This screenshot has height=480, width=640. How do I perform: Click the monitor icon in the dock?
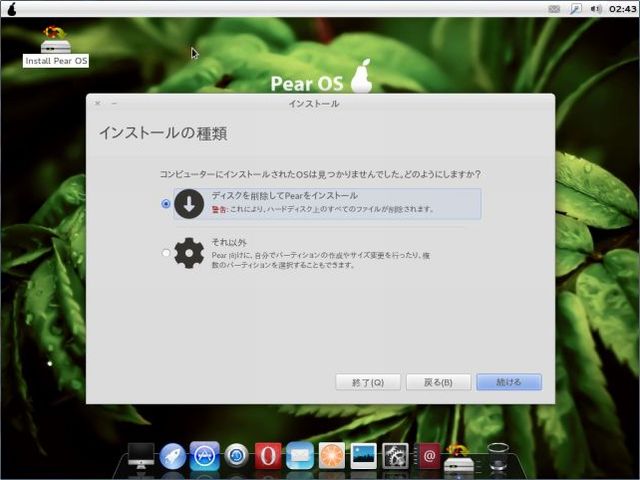coord(141,456)
